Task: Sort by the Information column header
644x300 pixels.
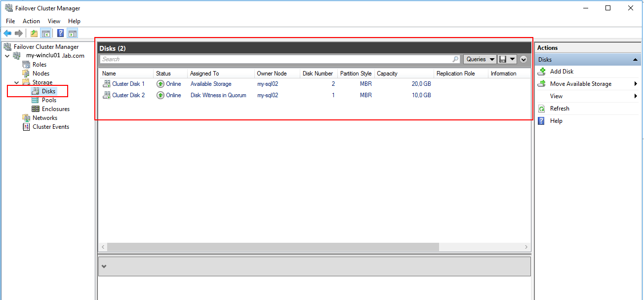Action: click(x=509, y=74)
